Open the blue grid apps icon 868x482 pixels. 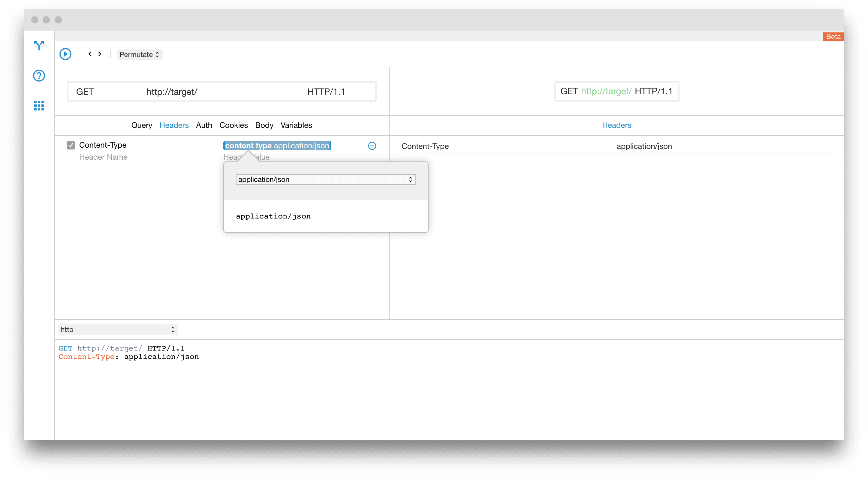39,105
